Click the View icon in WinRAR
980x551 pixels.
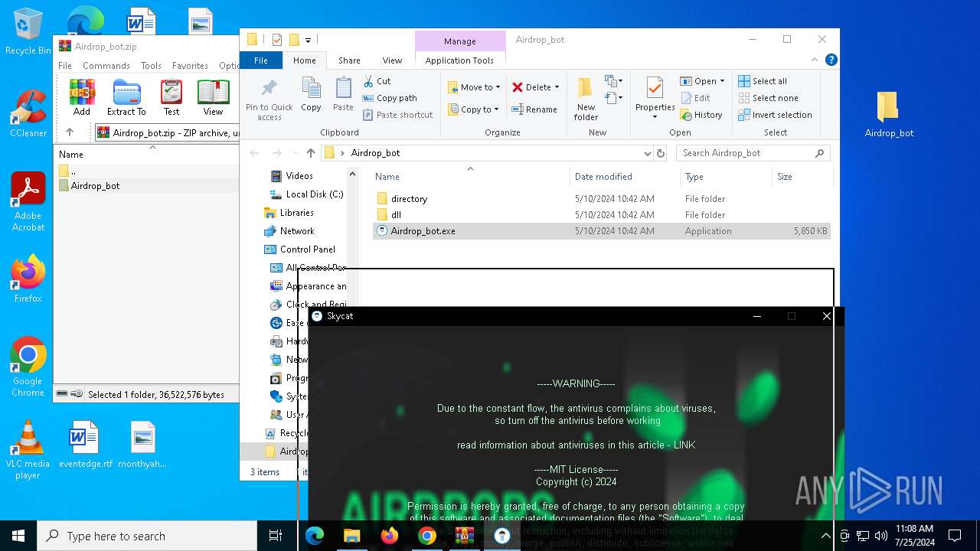coord(213,97)
